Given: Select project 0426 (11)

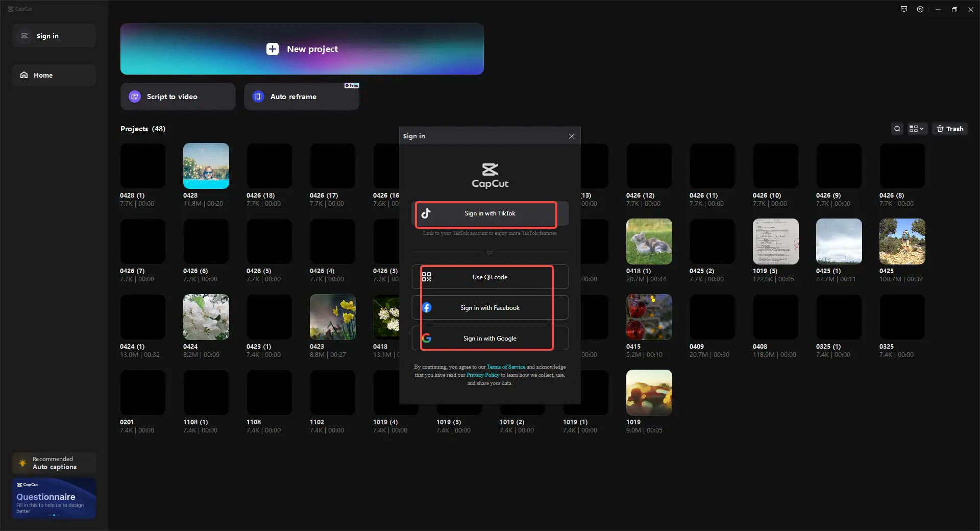Looking at the screenshot, I should coord(713,166).
